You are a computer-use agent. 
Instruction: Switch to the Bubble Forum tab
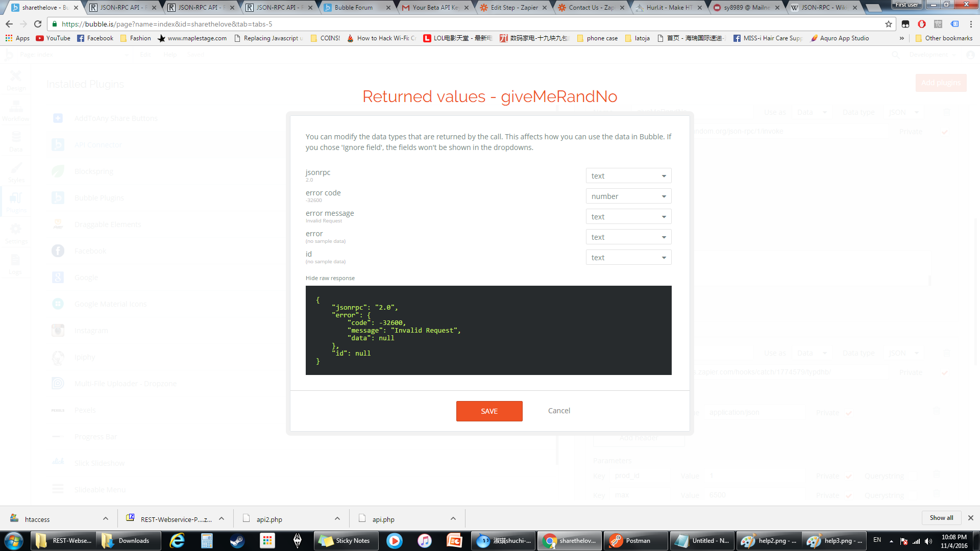(x=354, y=8)
